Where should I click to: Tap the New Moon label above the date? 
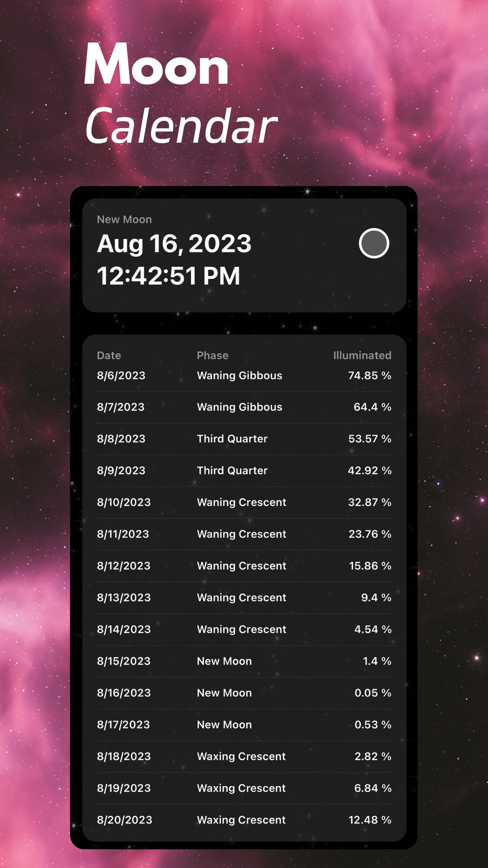[124, 219]
